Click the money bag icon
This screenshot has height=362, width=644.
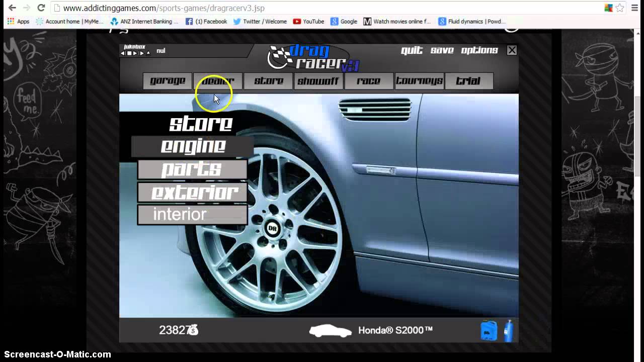coord(193,330)
